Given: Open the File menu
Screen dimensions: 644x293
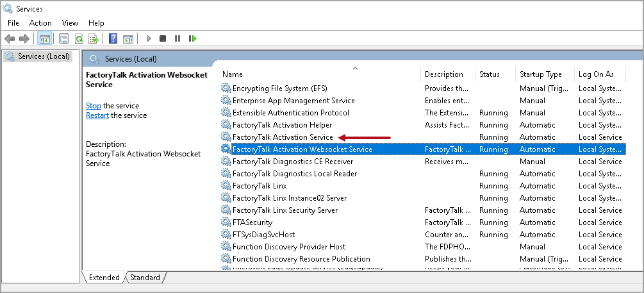Looking at the screenshot, I should click(13, 23).
